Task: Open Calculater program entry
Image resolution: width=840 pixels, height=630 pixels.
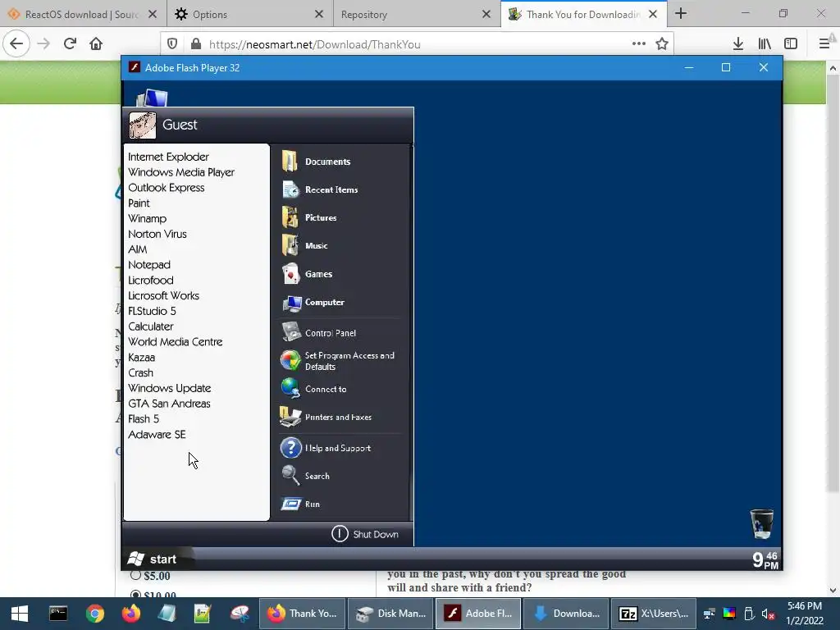Action: pos(151,326)
